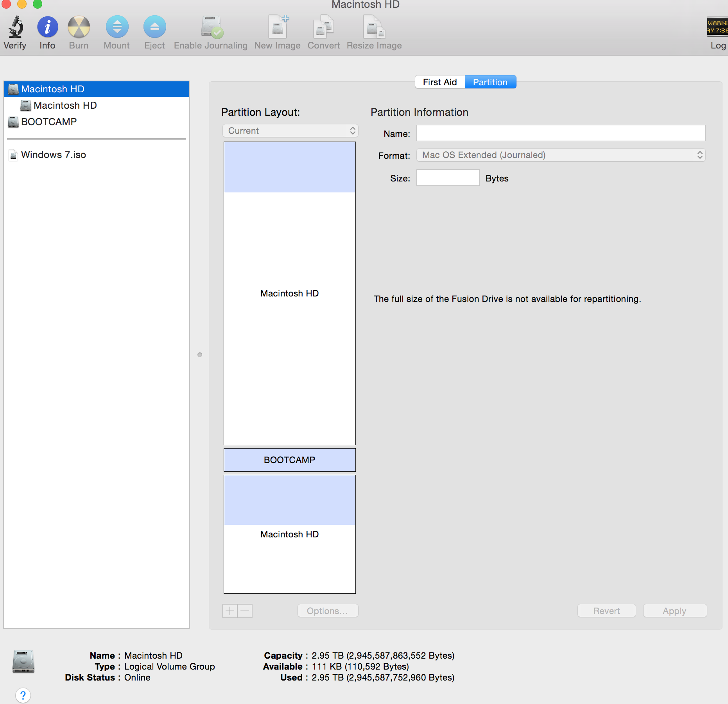This screenshot has height=704, width=728.
Task: Click the hard drive icon beside Name details
Action: (23, 662)
